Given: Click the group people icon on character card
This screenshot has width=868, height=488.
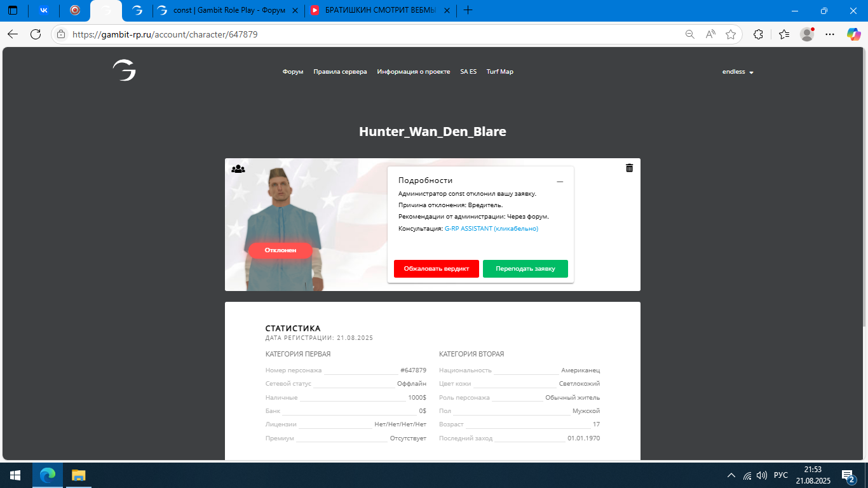Looking at the screenshot, I should coord(238,169).
